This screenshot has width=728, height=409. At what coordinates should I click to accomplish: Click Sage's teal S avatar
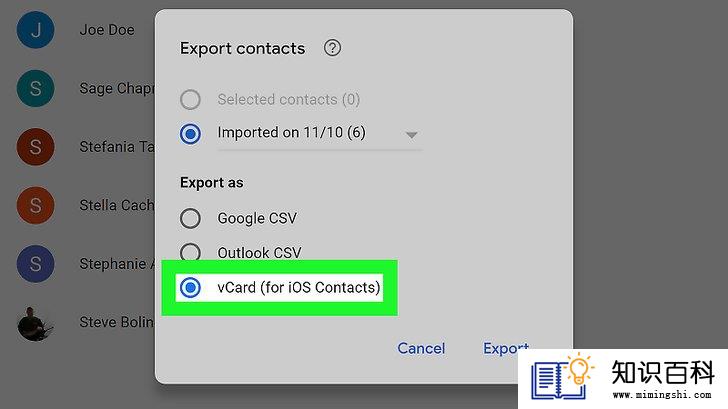click(x=35, y=88)
